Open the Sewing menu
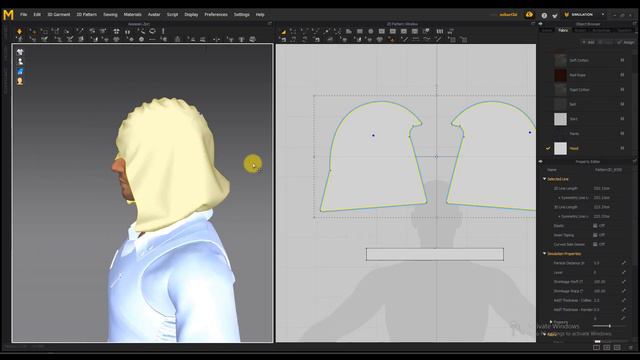This screenshot has height=360, width=640. point(110,15)
